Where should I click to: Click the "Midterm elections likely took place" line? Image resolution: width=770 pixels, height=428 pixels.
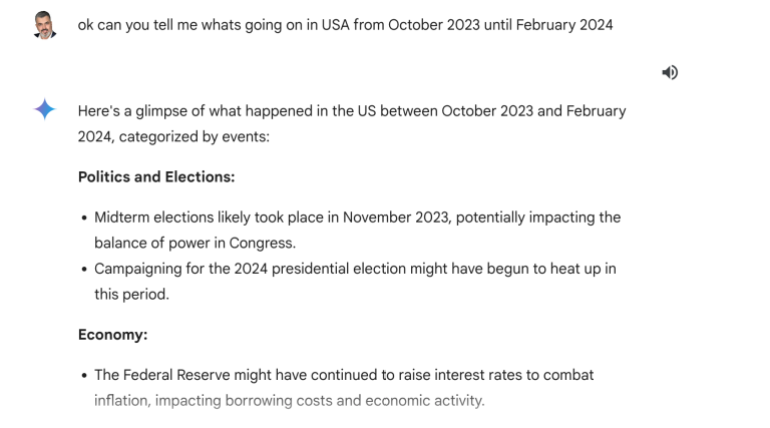point(357,217)
